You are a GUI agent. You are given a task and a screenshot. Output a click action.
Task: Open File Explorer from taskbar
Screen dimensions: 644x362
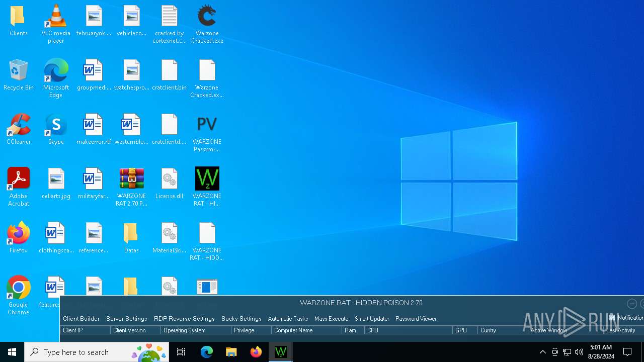point(231,352)
